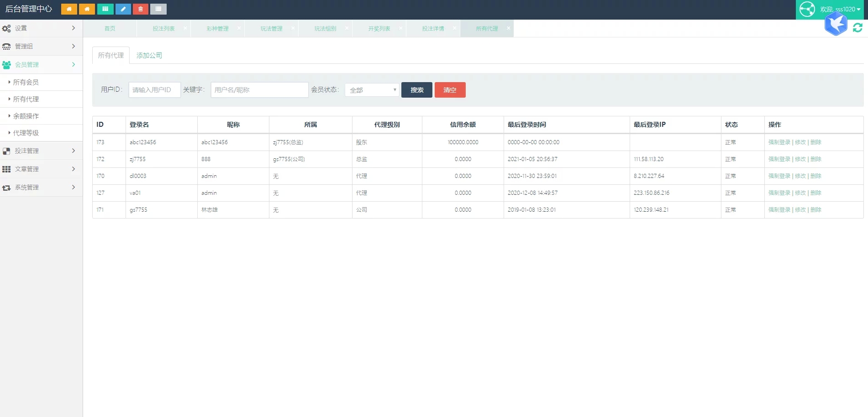Switch to the 彩种管理 tab
Image resolution: width=868 pixels, height=417 pixels.
(x=217, y=29)
